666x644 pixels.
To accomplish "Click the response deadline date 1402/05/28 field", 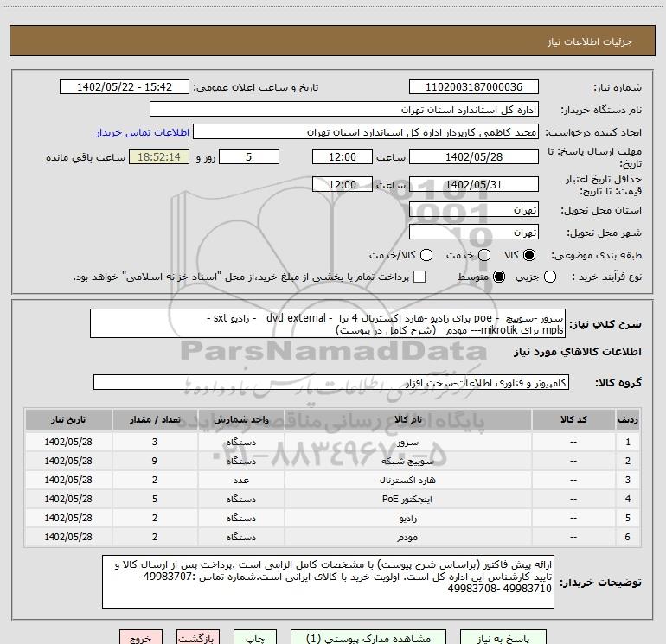I will (474, 156).
